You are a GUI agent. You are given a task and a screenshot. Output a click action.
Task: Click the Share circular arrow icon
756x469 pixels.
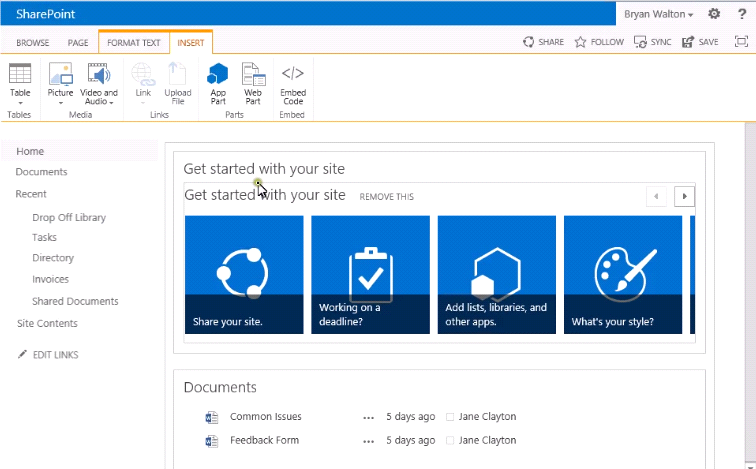click(528, 42)
